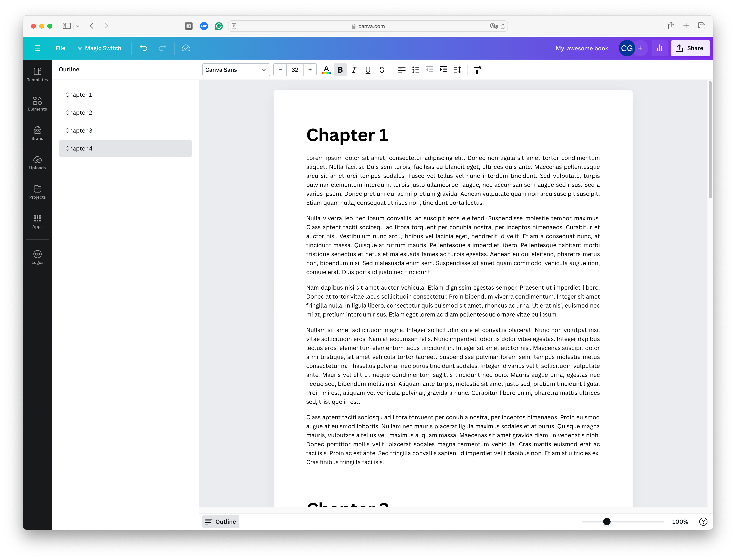Click the Magic Switch button
This screenshot has width=736, height=560.
(100, 48)
